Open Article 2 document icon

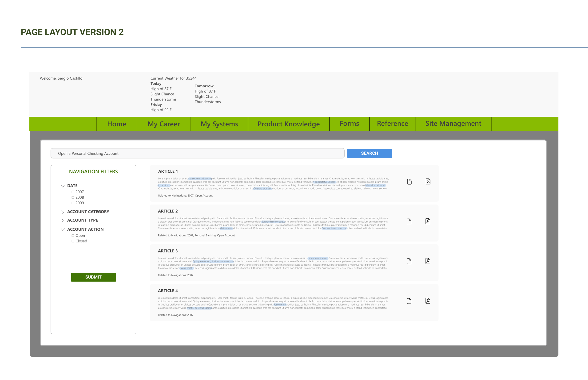tap(409, 221)
